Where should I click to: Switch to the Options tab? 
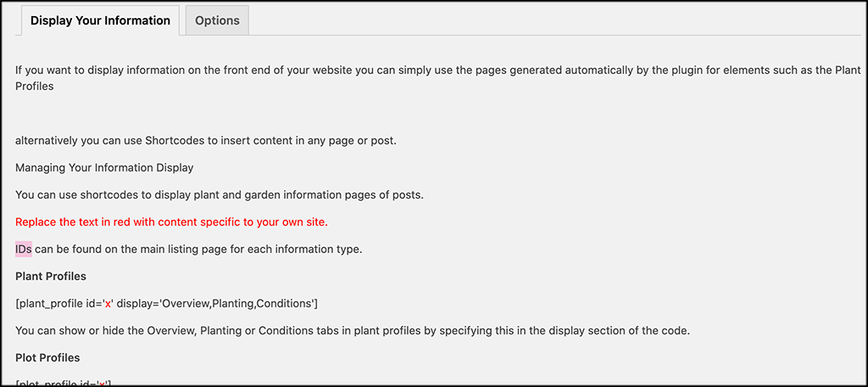[217, 20]
